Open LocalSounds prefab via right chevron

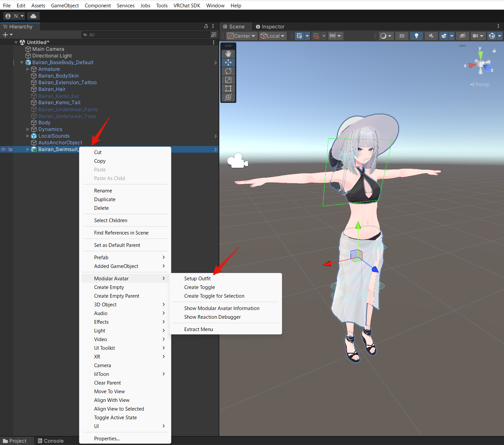(216, 136)
